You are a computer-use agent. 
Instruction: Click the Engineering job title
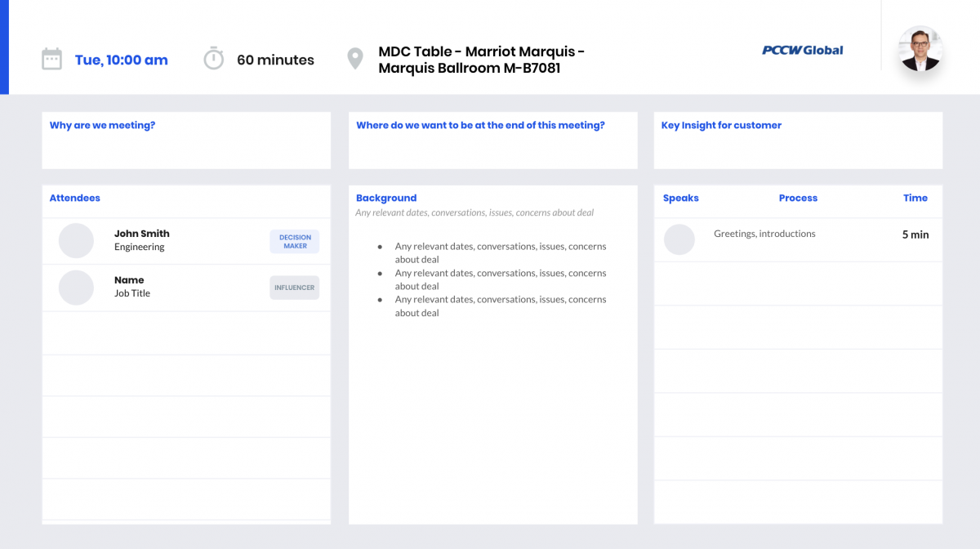pos(139,247)
